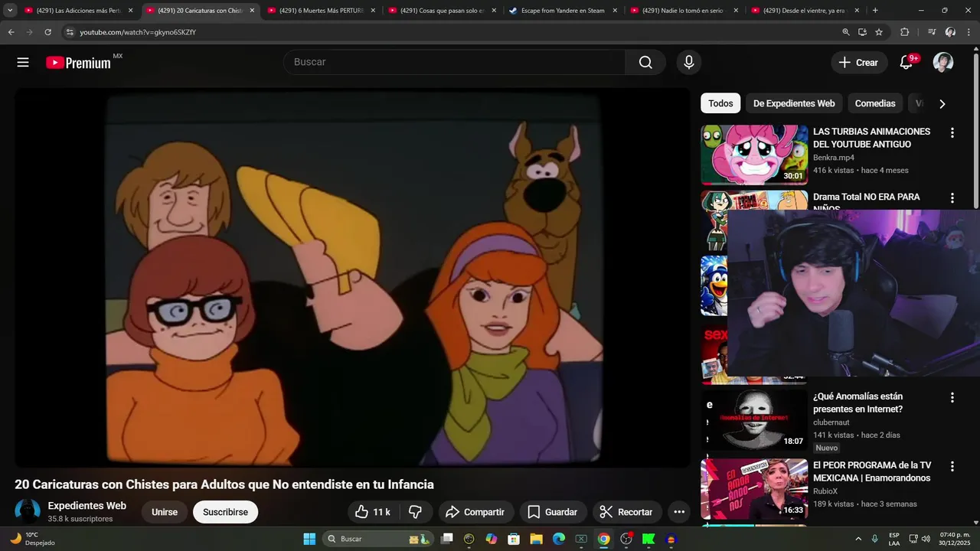The height and width of the screenshot is (551, 980).
Task: Select the Todos filter chip
Action: [720, 103]
